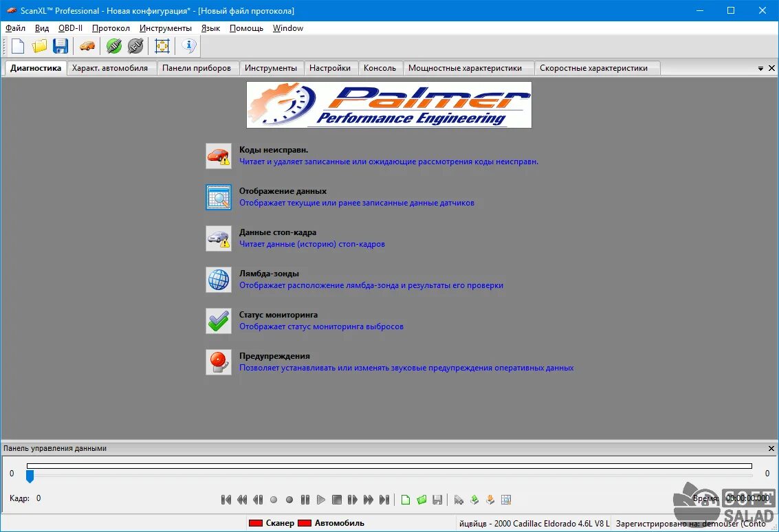The image size is (779, 532).
Task: Click the orange arrow export icon
Action: click(490, 500)
